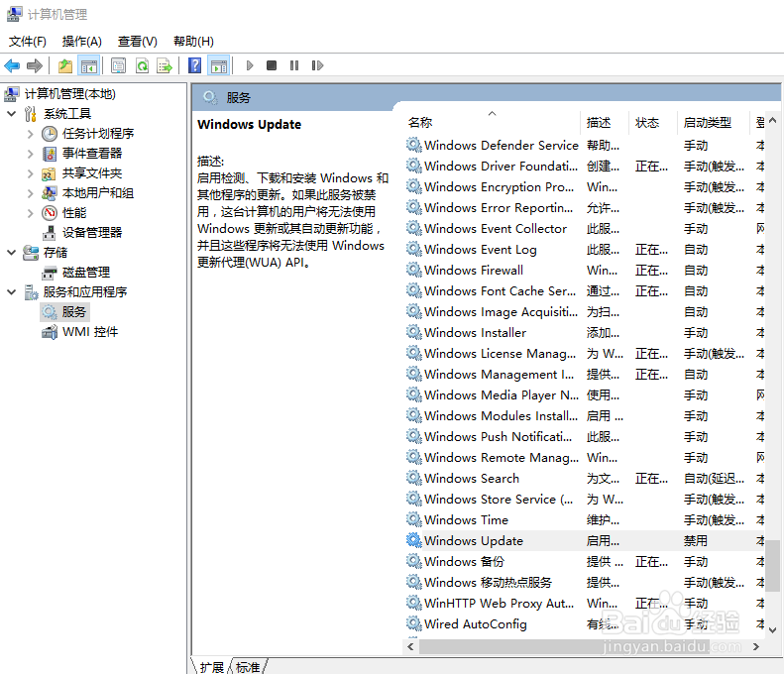Select the Windows Time service
784x674 pixels.
(466, 520)
